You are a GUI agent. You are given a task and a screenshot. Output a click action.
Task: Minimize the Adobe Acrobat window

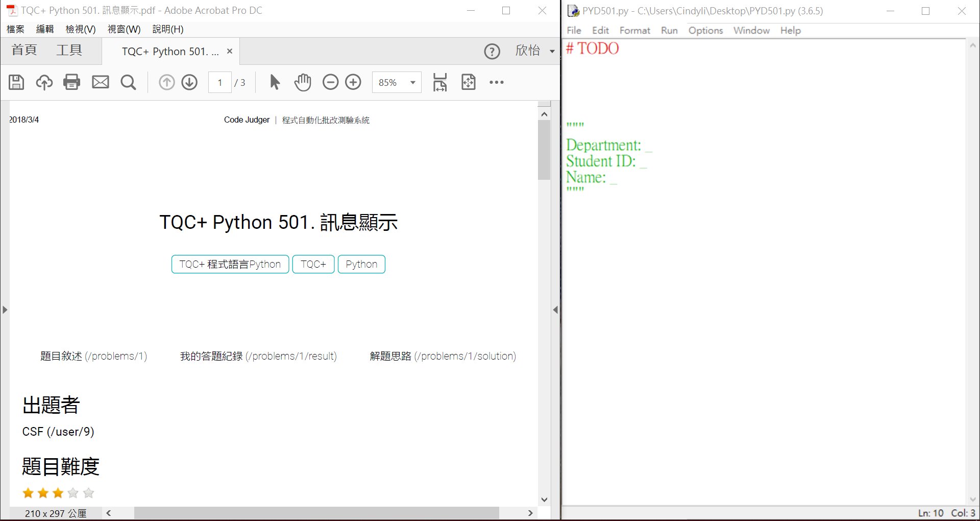[x=471, y=10]
